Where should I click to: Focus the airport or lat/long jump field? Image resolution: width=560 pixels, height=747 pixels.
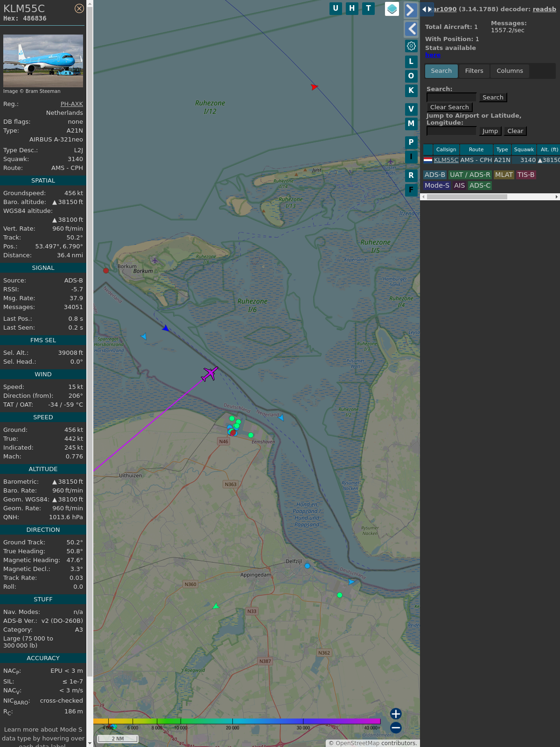tap(451, 131)
